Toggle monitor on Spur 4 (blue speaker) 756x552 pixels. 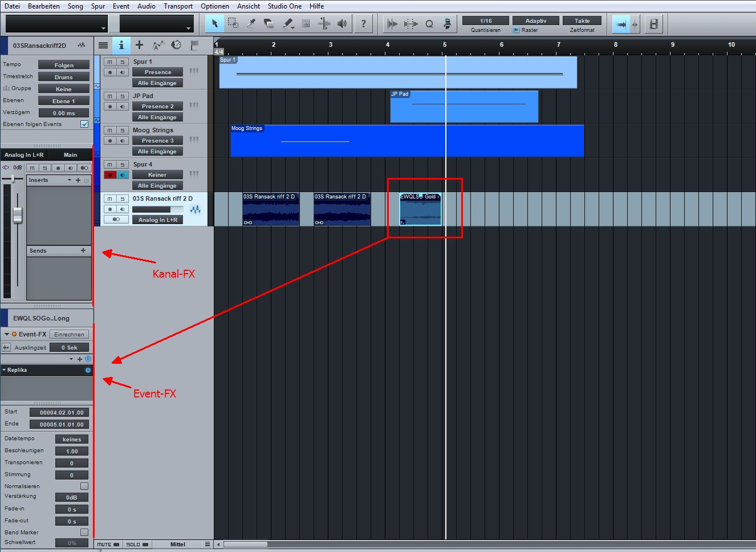(x=122, y=174)
